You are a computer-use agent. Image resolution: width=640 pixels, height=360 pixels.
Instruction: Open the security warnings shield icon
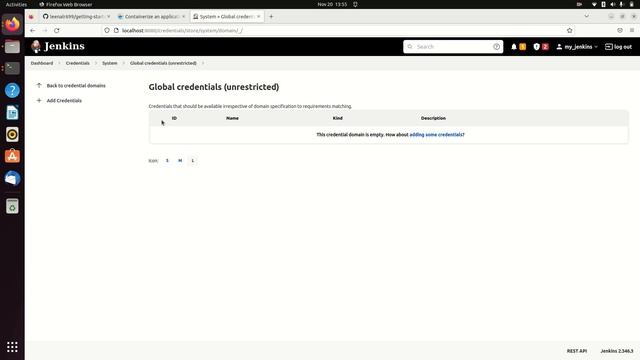click(536, 47)
